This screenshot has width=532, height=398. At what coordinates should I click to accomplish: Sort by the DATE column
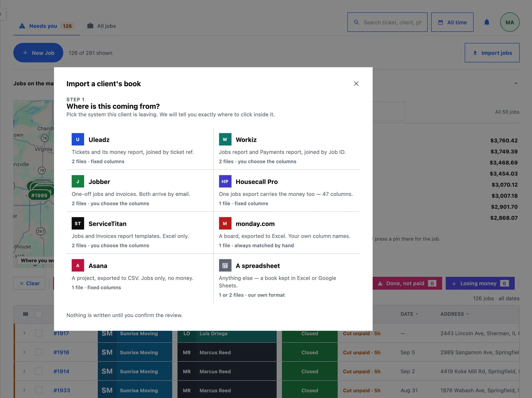tap(409, 314)
